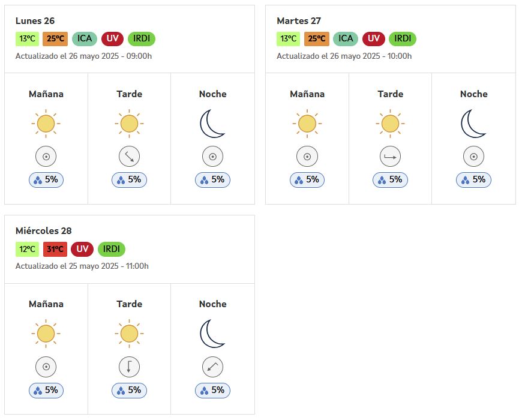Select the Tarde column header of Martes 27
Screen dimensions: 522x420
click(x=390, y=94)
